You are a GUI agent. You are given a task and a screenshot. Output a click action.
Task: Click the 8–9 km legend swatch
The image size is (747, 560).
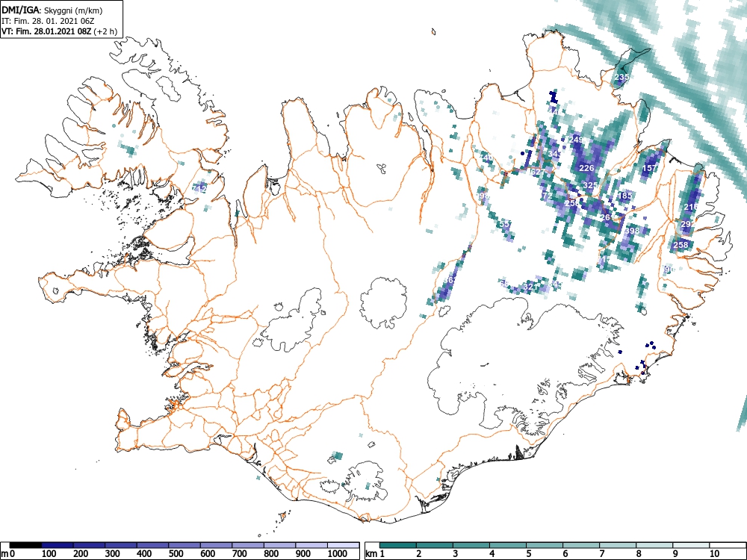[x=654, y=545]
